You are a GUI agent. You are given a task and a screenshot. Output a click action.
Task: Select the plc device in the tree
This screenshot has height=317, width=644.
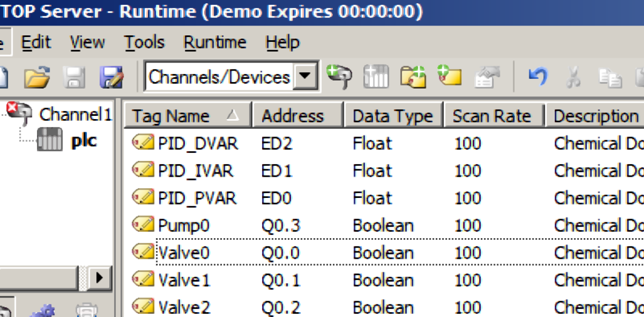coord(83,140)
